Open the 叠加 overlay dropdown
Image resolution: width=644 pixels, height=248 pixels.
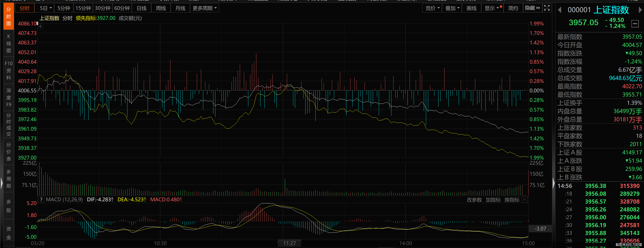[x=452, y=8]
